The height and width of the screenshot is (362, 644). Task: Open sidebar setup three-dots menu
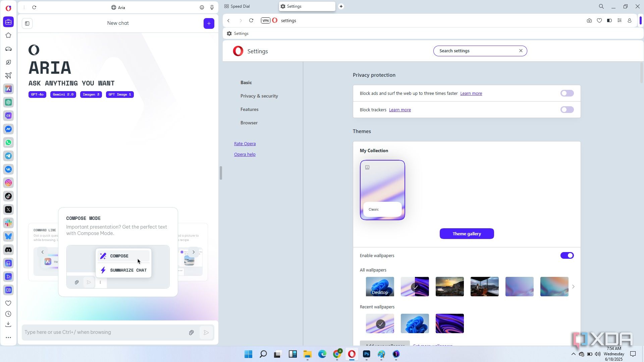pos(8,338)
